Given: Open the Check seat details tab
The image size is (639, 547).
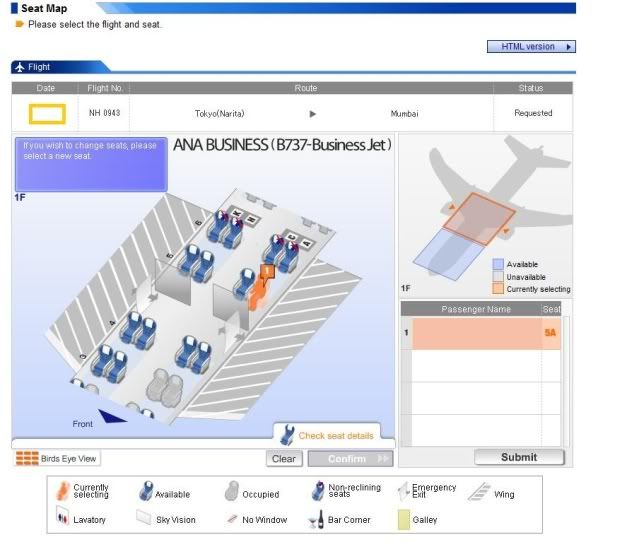Looking at the screenshot, I should (x=327, y=435).
